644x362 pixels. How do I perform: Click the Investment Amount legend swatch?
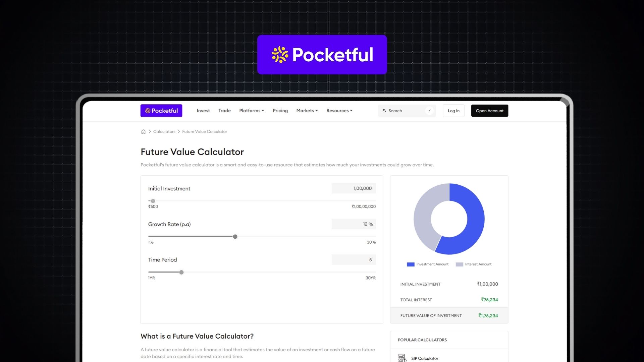[410, 264]
